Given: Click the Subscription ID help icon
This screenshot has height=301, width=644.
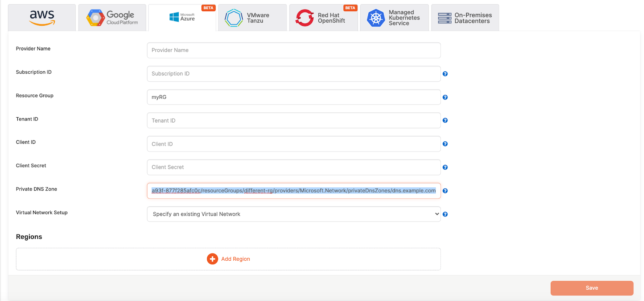Looking at the screenshot, I should [445, 74].
